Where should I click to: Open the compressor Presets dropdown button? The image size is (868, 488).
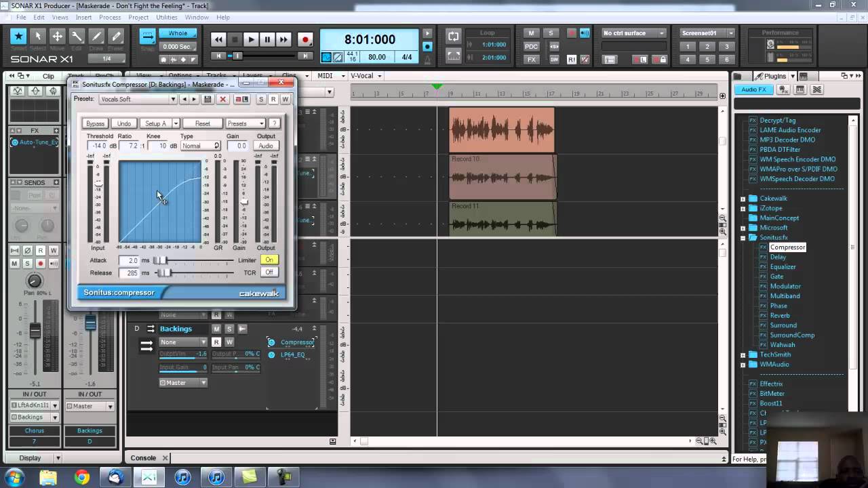coord(245,123)
